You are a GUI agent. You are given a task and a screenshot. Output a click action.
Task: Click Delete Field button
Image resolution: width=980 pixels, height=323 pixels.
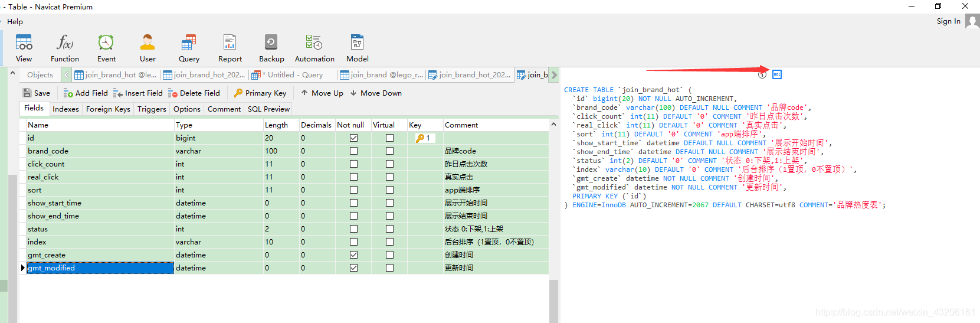[x=194, y=93]
